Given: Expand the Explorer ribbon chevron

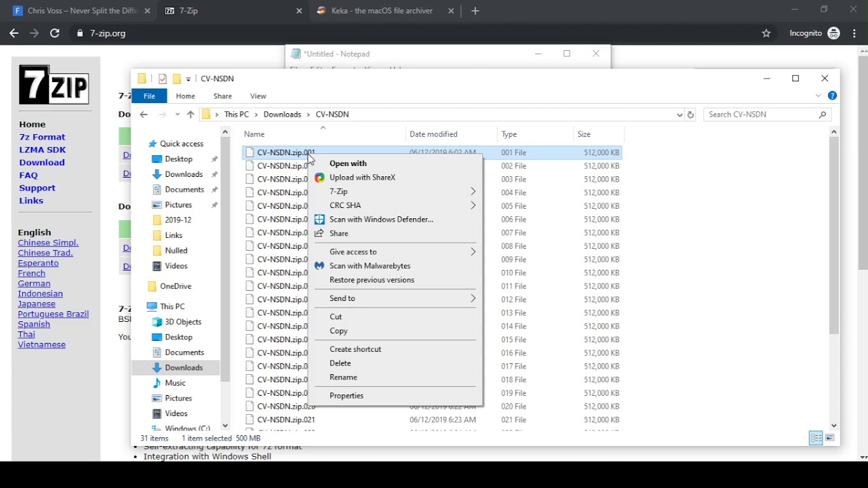Looking at the screenshot, I should click(x=818, y=96).
